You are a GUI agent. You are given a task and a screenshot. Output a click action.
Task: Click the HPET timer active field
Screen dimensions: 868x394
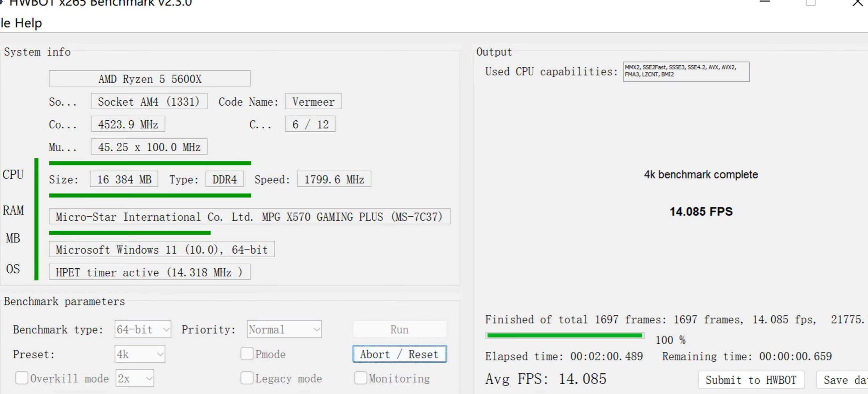pos(149,272)
